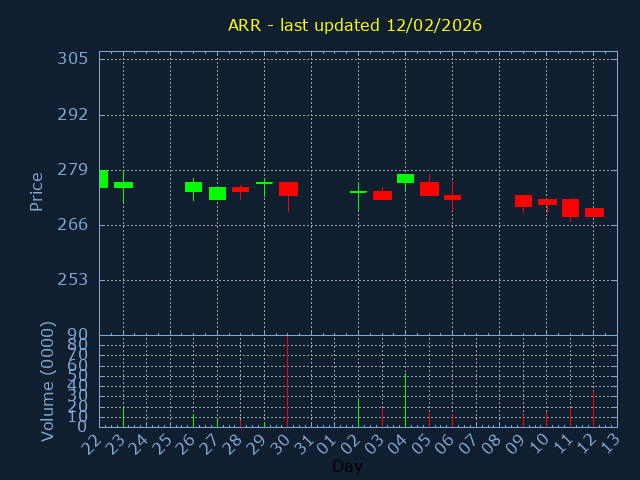Click the x-axis day label 04
640x480 pixels.
pyautogui.click(x=398, y=443)
